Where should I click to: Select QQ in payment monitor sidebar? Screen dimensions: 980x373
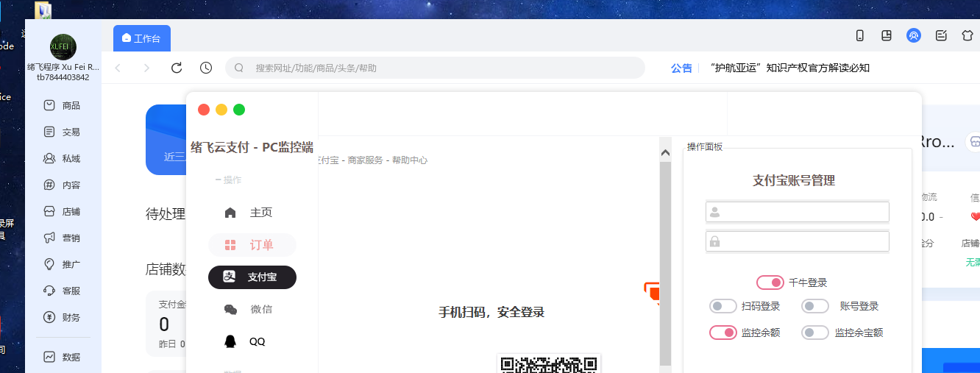pos(252,341)
